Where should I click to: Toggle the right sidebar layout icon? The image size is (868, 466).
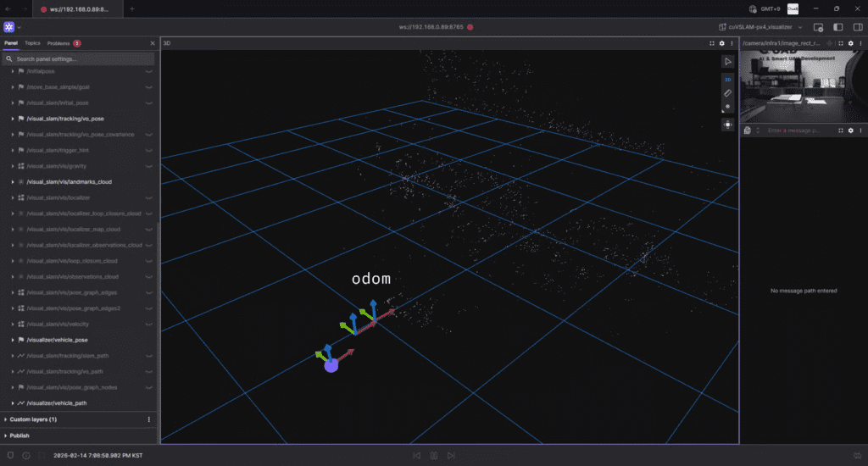point(857,27)
